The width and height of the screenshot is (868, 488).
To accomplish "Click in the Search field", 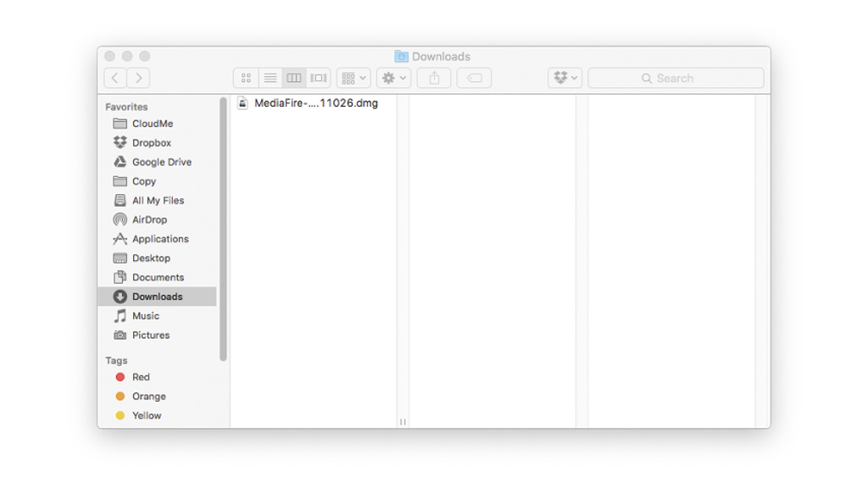I will coord(676,78).
